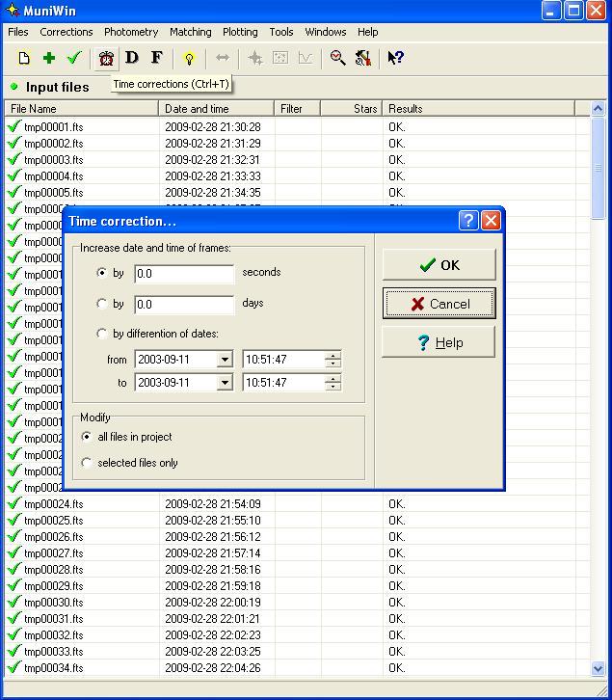This screenshot has height=700, width=612.
Task: Click the magnifier find icon in toolbar
Action: point(337,59)
